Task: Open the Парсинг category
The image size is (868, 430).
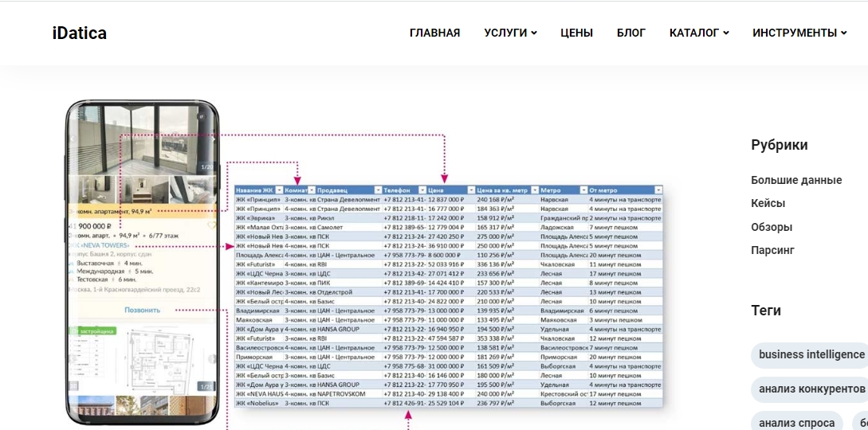Action: point(772,250)
